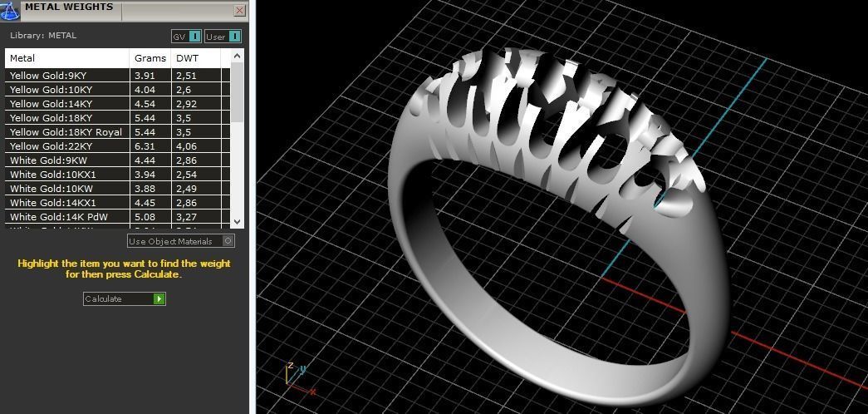Select the White Gold:10KW row
868x414 pixels.
(117, 189)
